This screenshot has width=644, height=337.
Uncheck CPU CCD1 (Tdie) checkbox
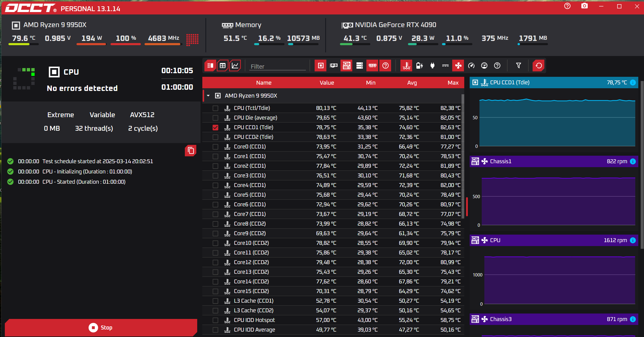[x=215, y=127]
